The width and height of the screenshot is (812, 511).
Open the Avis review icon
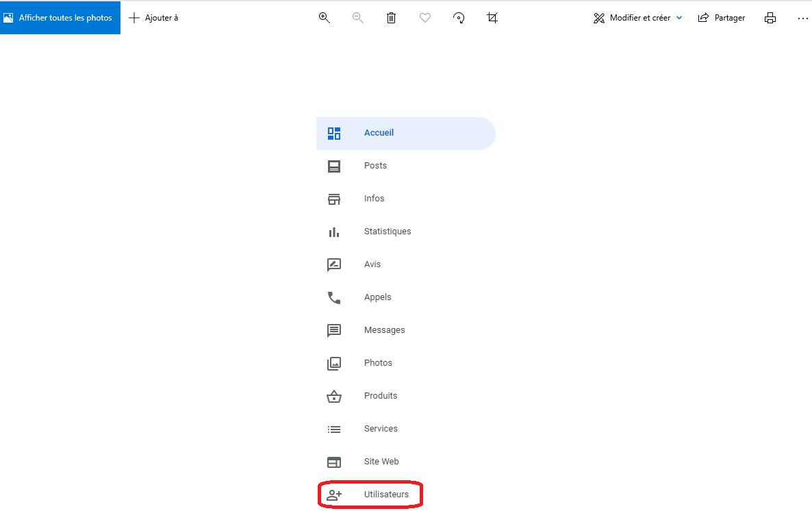coord(334,265)
